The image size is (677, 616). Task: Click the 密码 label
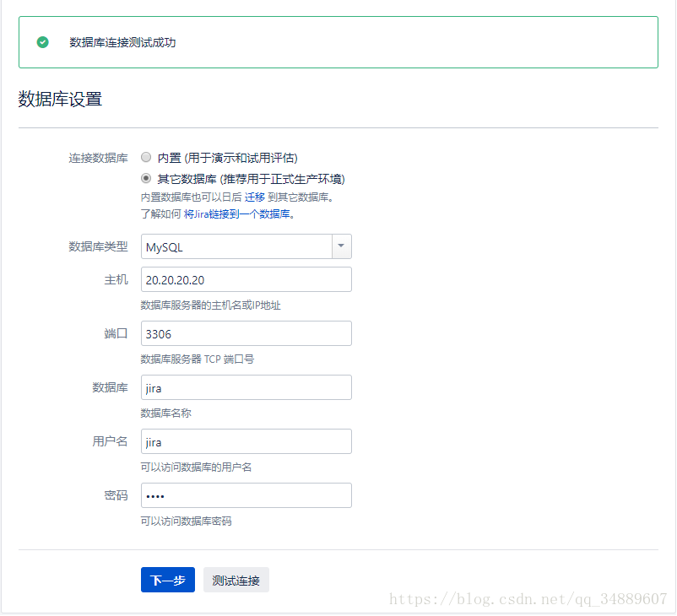pyautogui.click(x=116, y=495)
